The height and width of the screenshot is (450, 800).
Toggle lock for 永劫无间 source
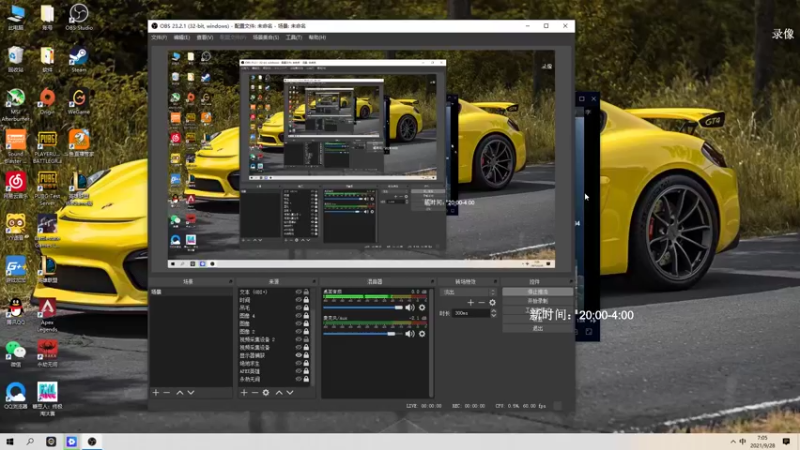(x=306, y=379)
